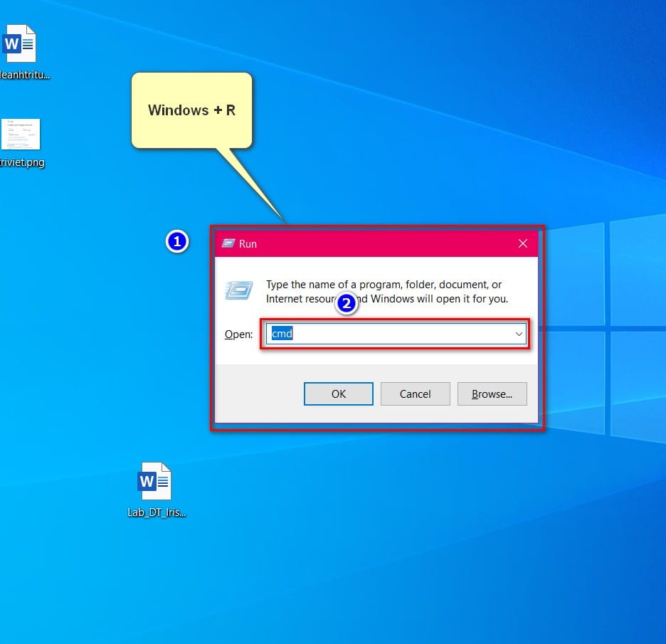Select the Lab_DT_Iris Word document icon
Viewport: 666px width, 644px height.
pyautogui.click(x=154, y=481)
